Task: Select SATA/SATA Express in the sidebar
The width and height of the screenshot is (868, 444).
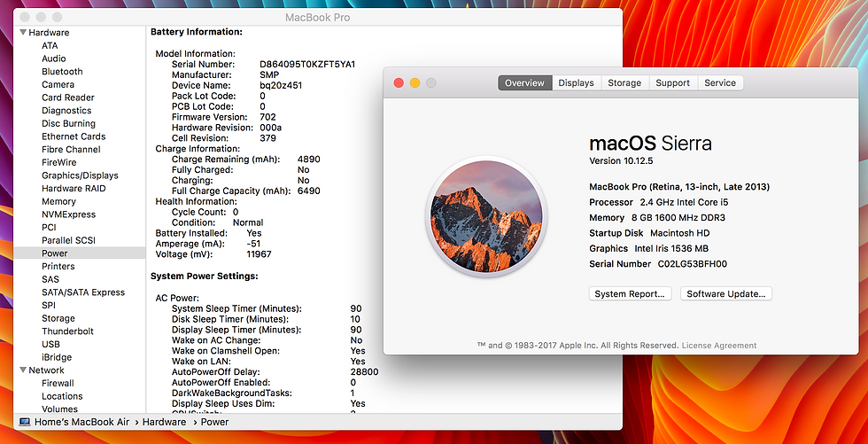Action: [x=83, y=292]
